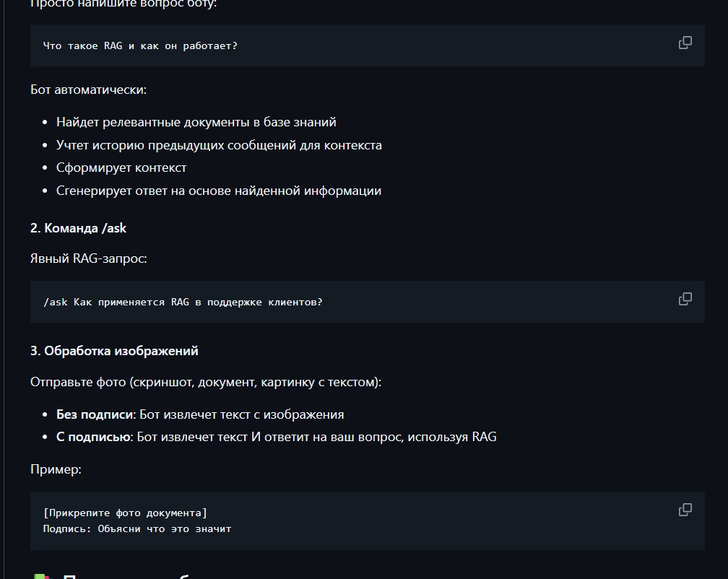Click the "Отправьте фото" instruction paragraph
The height and width of the screenshot is (579, 728).
206,382
